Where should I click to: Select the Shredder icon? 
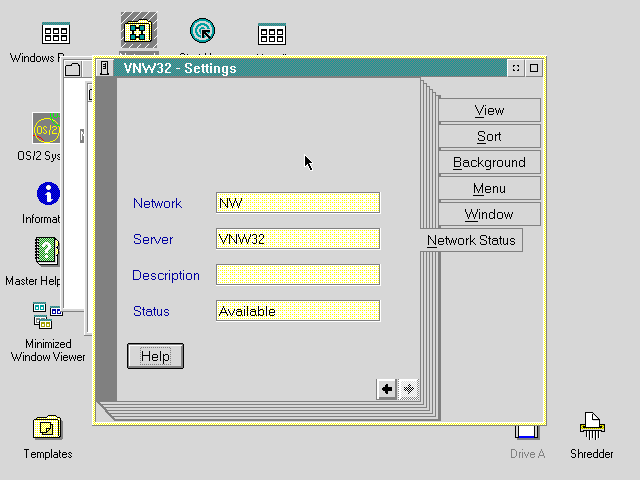click(x=592, y=426)
